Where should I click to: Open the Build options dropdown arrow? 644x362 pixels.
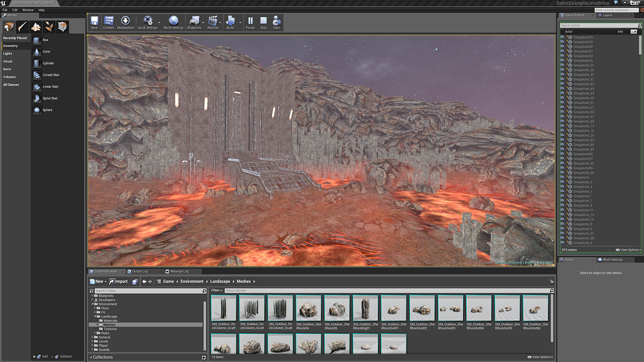[x=240, y=22]
